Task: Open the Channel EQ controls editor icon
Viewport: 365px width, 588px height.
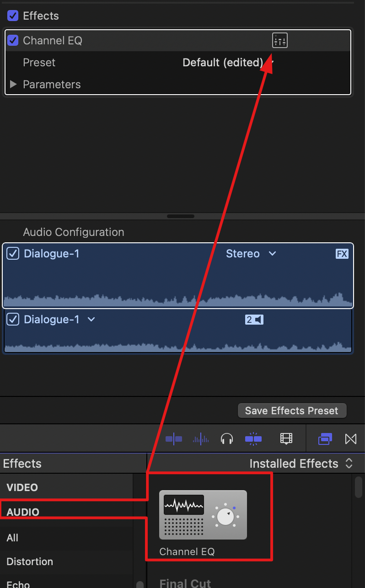Action: tap(279, 41)
